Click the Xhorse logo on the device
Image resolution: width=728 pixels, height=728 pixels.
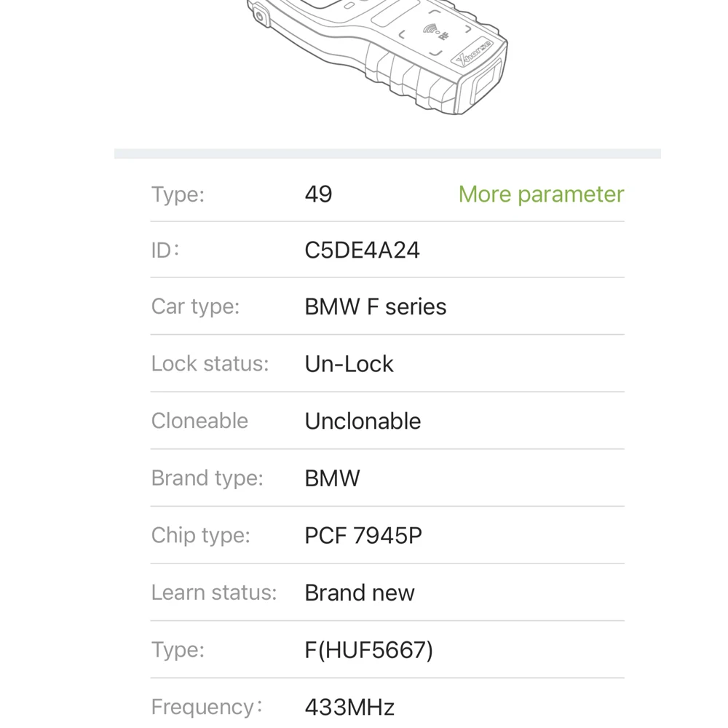tap(473, 53)
